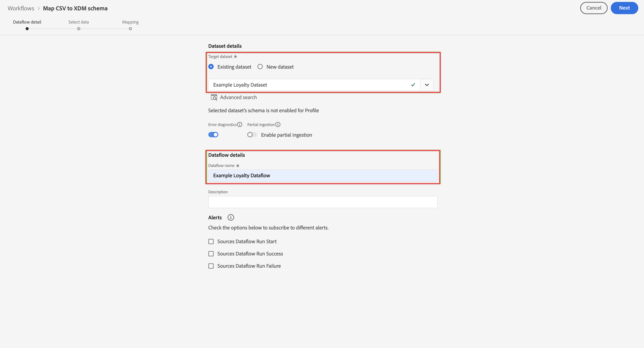Click the Cancel button
Image resolution: width=644 pixels, height=348 pixels.
pos(594,8)
